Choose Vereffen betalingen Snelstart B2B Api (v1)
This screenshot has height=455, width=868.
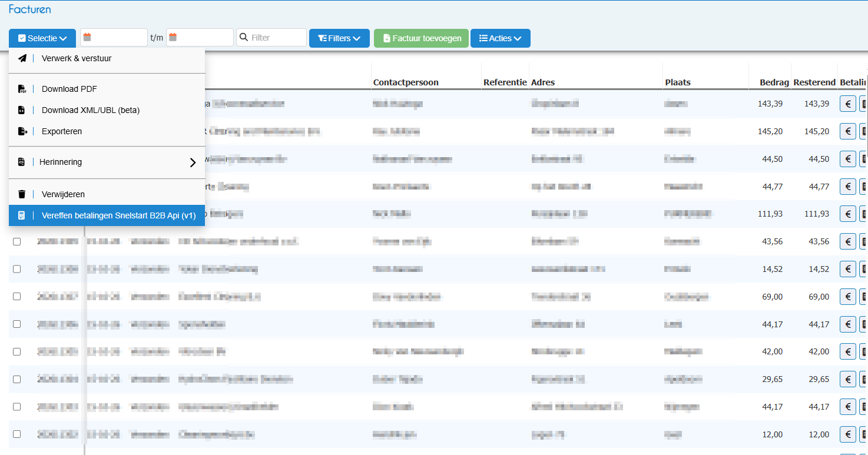point(107,215)
